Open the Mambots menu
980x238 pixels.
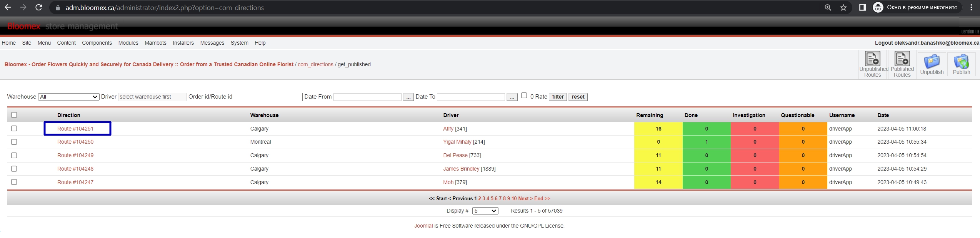point(155,43)
